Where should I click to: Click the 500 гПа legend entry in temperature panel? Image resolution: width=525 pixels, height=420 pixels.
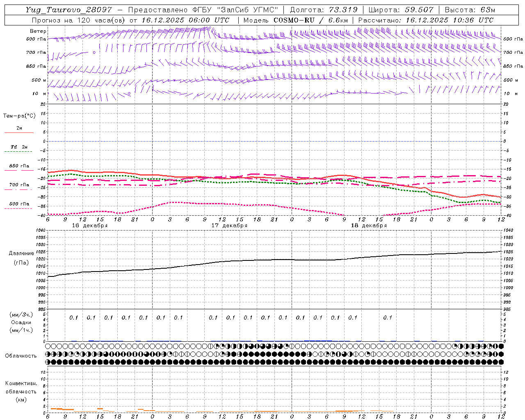pyautogui.click(x=19, y=204)
